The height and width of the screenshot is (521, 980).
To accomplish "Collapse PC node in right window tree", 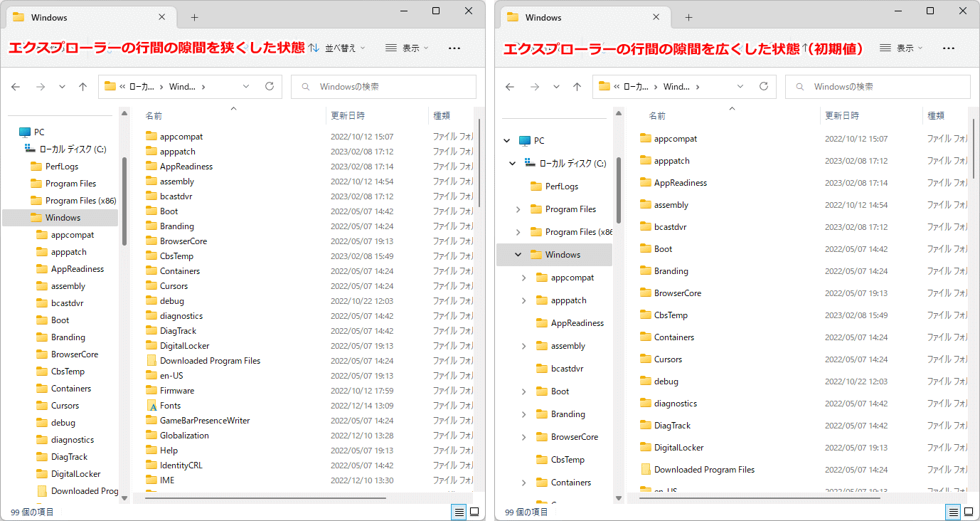I will click(507, 141).
